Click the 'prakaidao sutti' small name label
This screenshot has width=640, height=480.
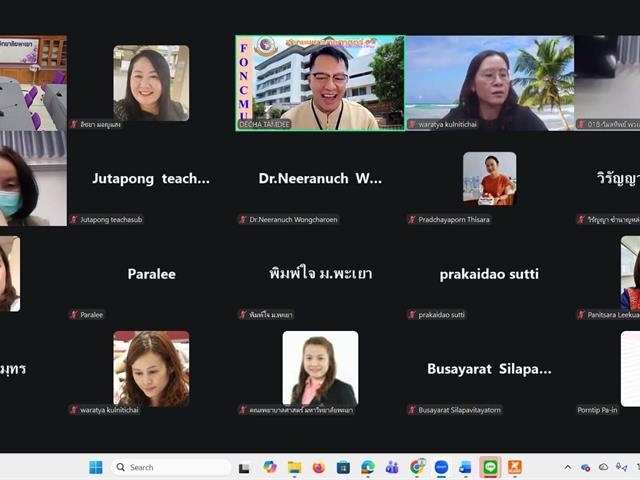[x=441, y=315]
